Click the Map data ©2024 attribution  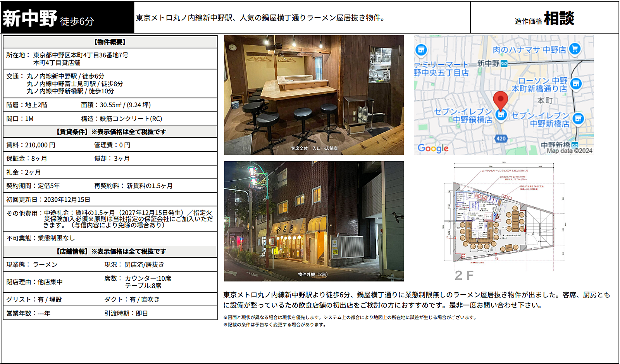tap(569, 151)
